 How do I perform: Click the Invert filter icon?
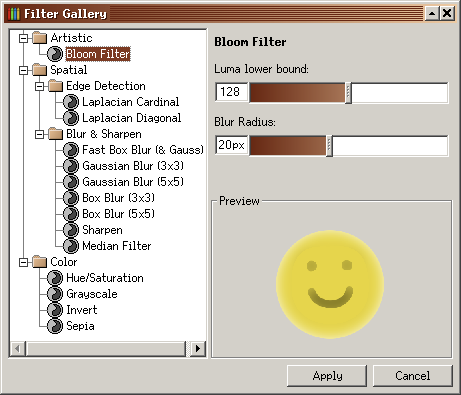coord(54,310)
